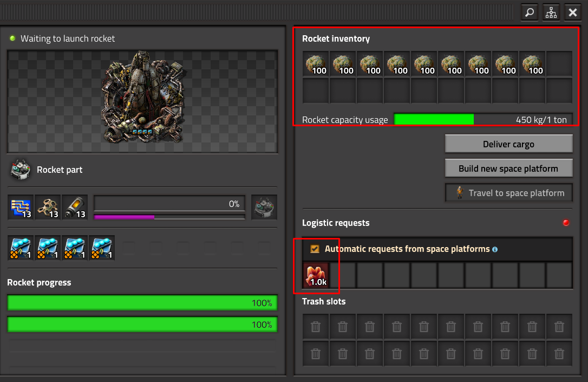The width and height of the screenshot is (588, 382).
Task: Click the info icon beside Automatic requests
Action: click(495, 250)
